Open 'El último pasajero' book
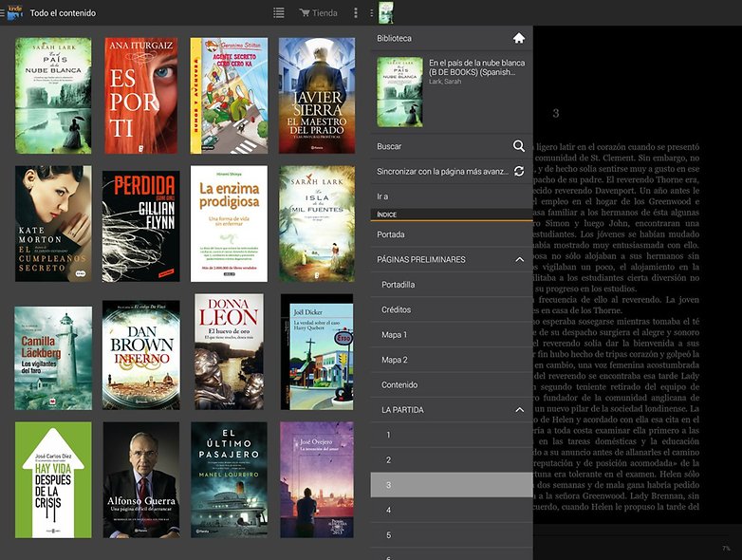This screenshot has width=742, height=560. tap(229, 480)
